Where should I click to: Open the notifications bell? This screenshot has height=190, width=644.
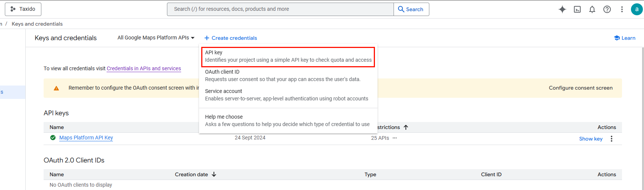(x=592, y=9)
